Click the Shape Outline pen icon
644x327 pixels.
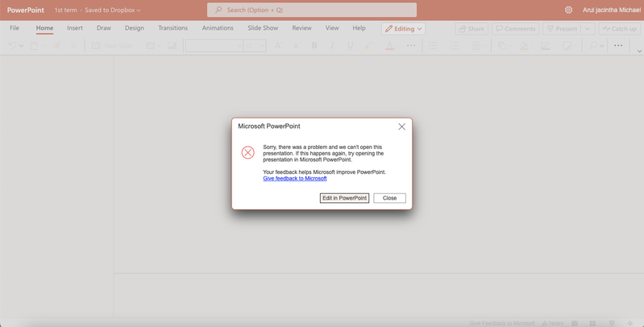[546, 46]
